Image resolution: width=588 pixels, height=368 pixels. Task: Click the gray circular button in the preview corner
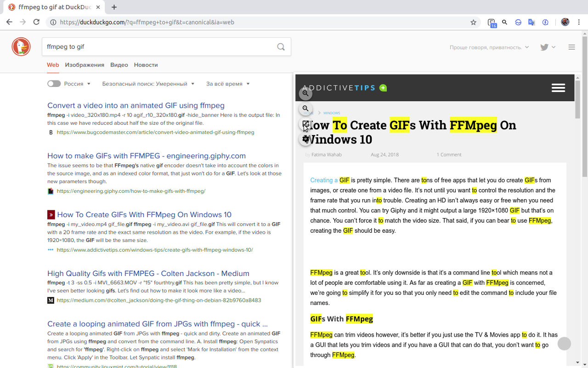564,343
